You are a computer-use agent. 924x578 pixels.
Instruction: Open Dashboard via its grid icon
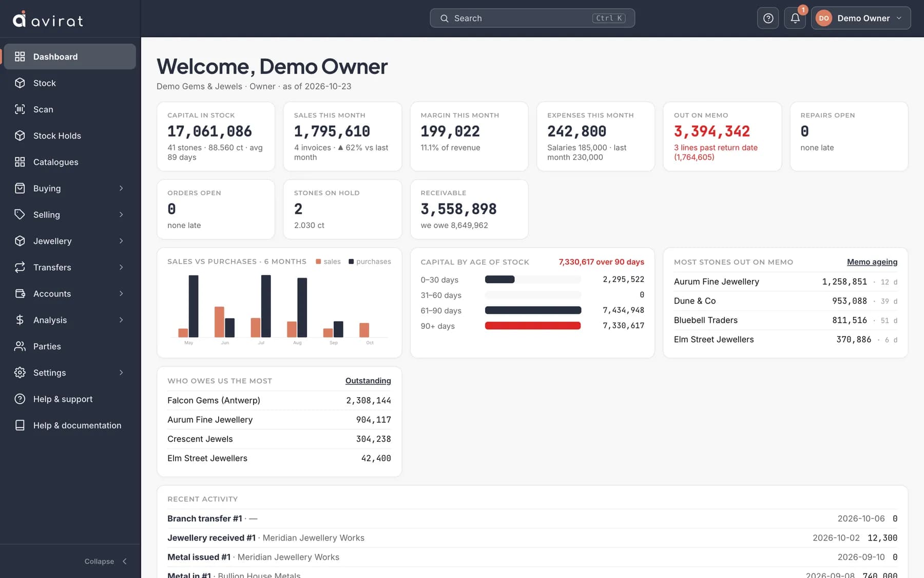click(x=20, y=57)
